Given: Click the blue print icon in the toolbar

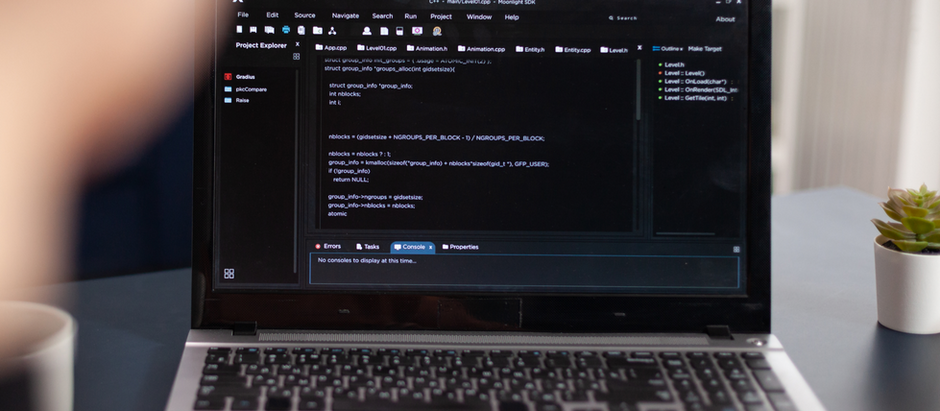Looking at the screenshot, I should tap(286, 29).
